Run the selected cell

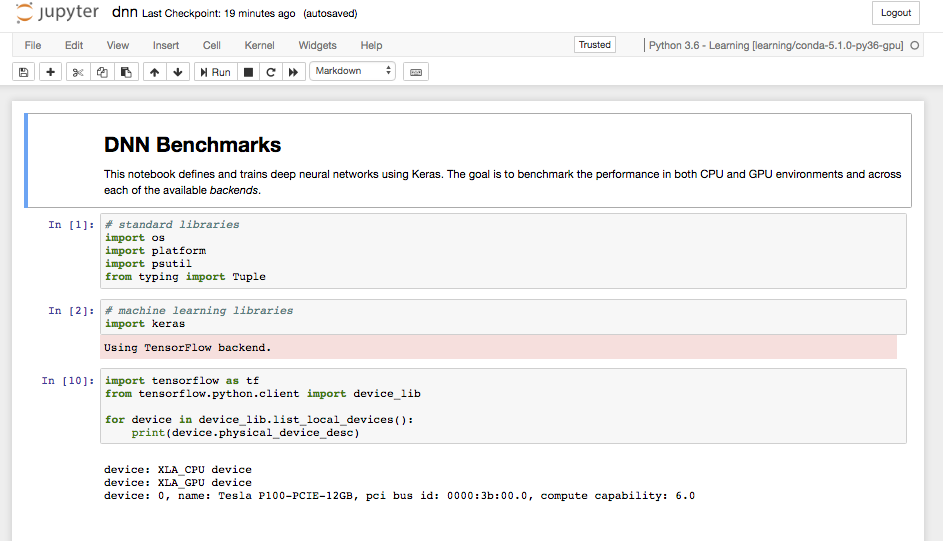click(216, 72)
